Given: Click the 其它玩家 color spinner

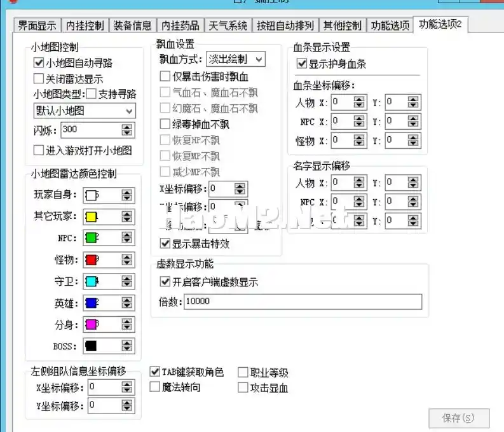Looking at the screenshot, I should [127, 217].
